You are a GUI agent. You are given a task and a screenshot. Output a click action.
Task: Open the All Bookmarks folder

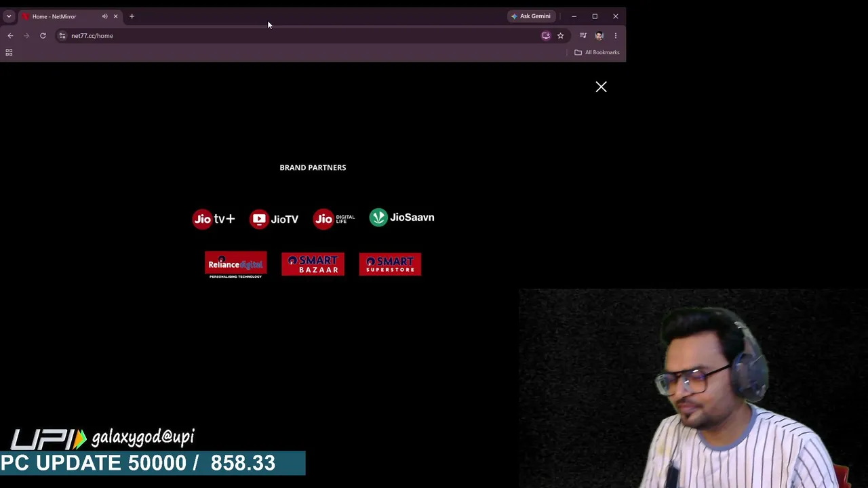tap(597, 52)
